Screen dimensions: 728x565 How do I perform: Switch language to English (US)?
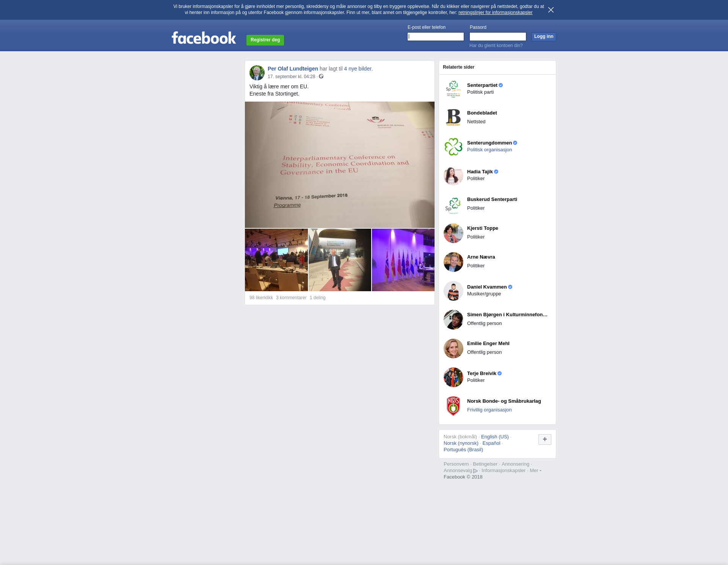pos(495,437)
